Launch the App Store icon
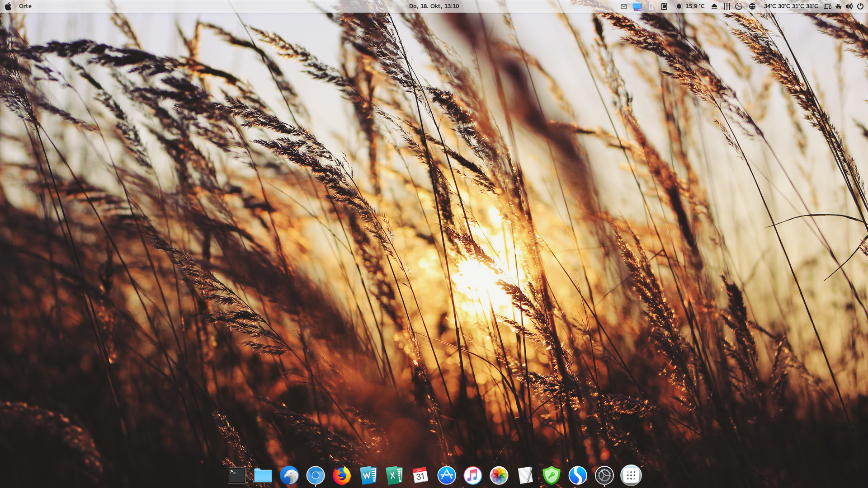This screenshot has width=868, height=488. coord(447,475)
